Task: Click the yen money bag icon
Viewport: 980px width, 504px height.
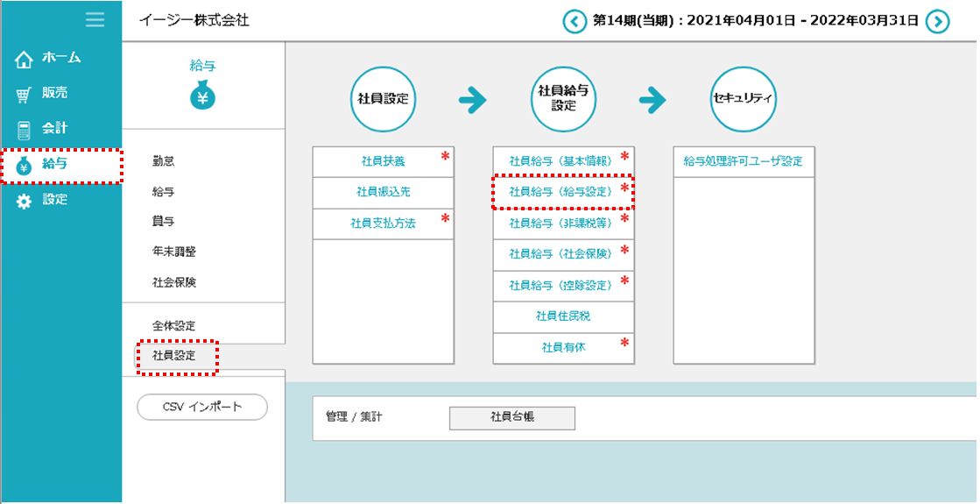Action: (x=203, y=96)
